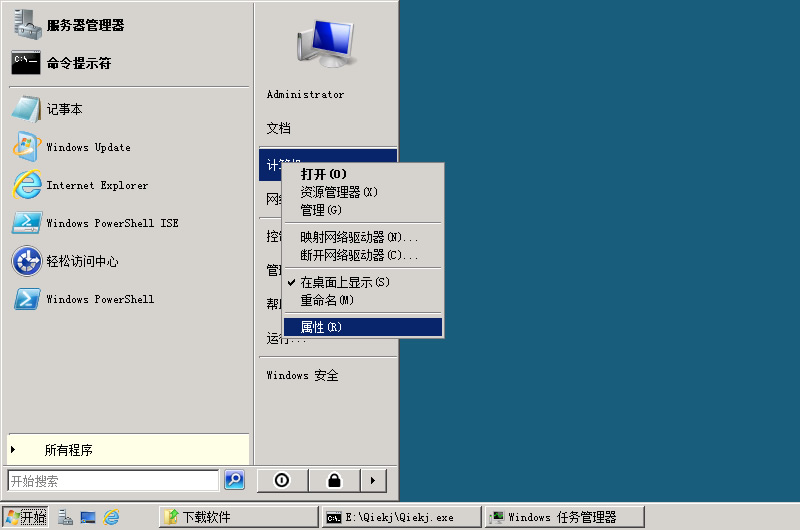The height and width of the screenshot is (530, 800).
Task: Click the Start (开始) button on the taskbar
Action: 25,517
